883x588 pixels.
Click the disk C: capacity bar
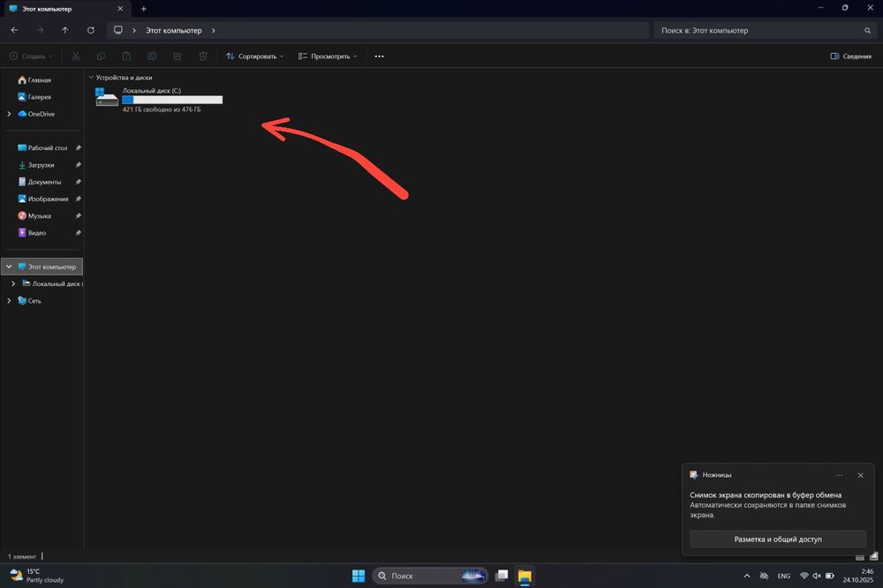172,100
